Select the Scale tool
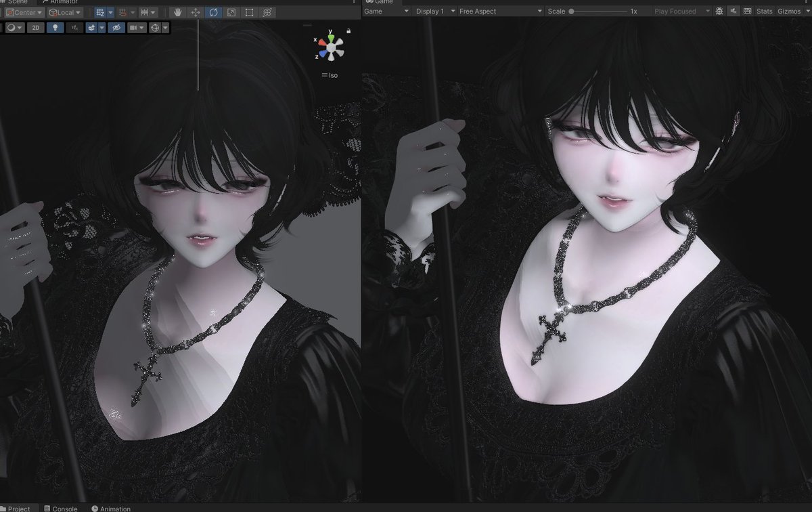This screenshot has height=512, width=812. click(231, 12)
